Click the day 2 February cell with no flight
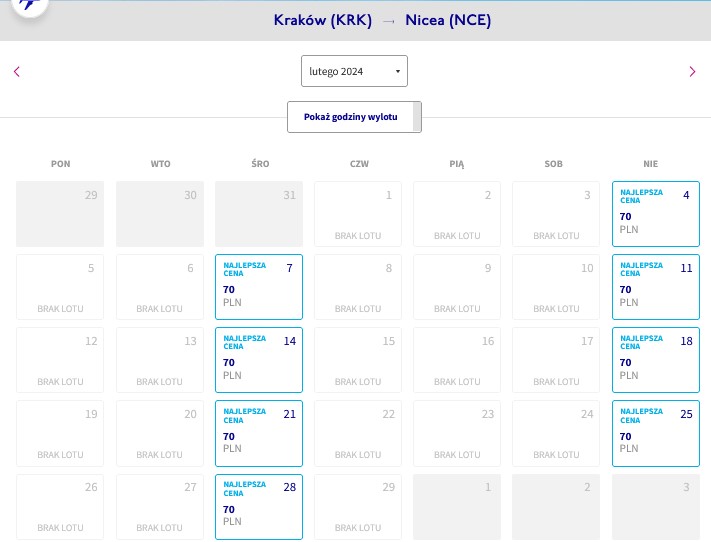Screen dimensions: 711x542 (457, 214)
